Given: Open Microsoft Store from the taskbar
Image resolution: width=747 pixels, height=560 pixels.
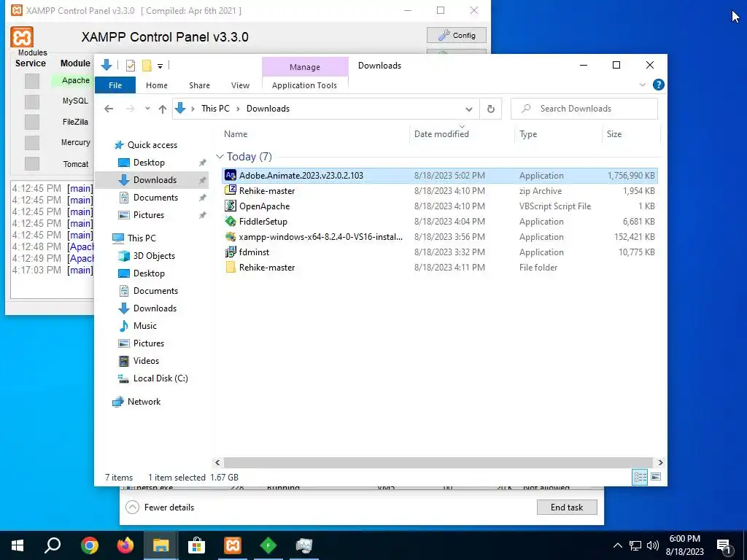Looking at the screenshot, I should click(196, 545).
